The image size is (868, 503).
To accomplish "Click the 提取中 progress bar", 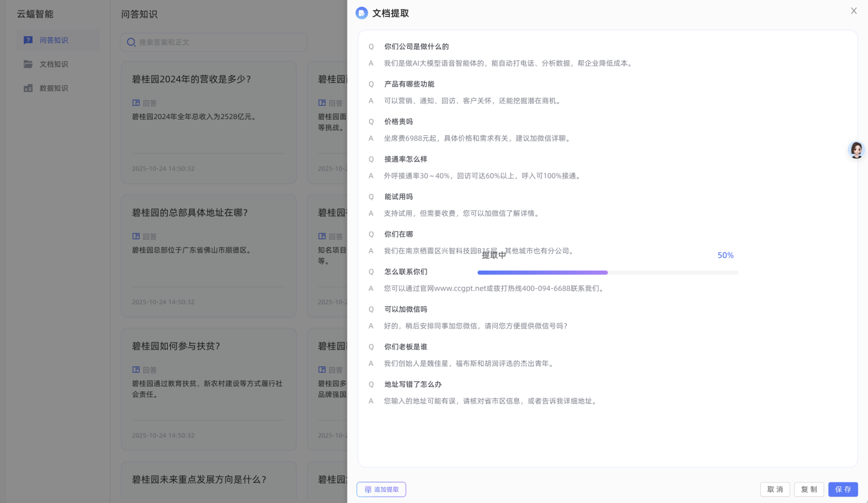I will [x=607, y=272].
